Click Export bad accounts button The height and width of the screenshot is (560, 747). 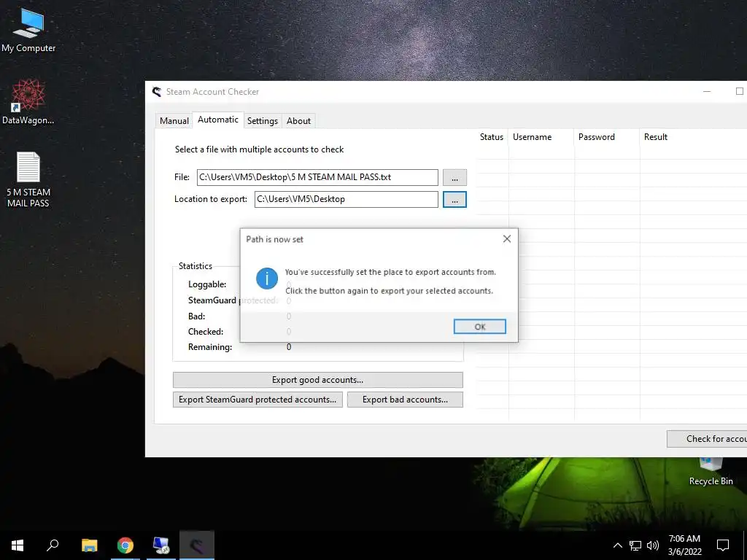tap(405, 400)
